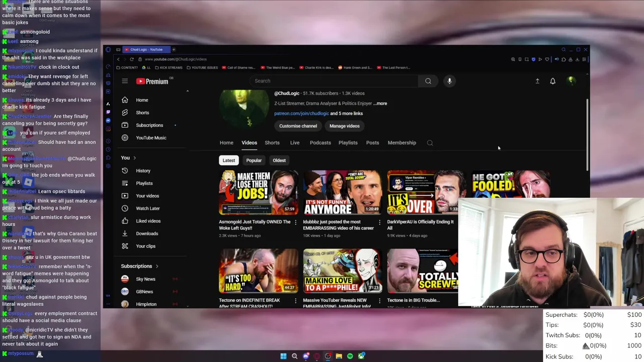Open the YouTube hamburger guide menu
This screenshot has width=644, height=362.
click(125, 81)
